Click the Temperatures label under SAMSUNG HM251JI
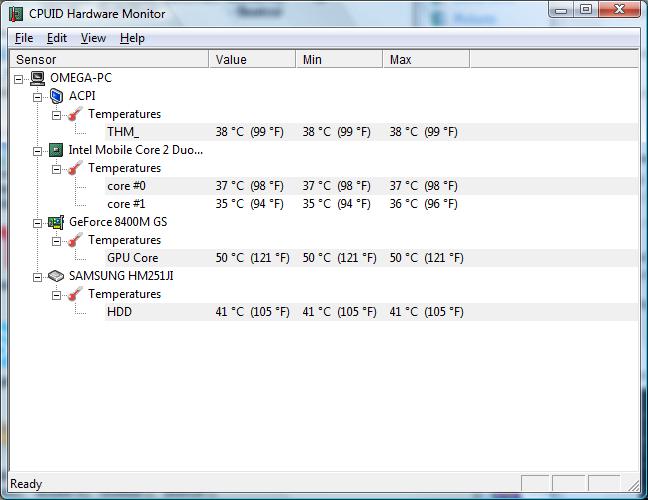Screen dimensions: 648x500 coord(124,294)
